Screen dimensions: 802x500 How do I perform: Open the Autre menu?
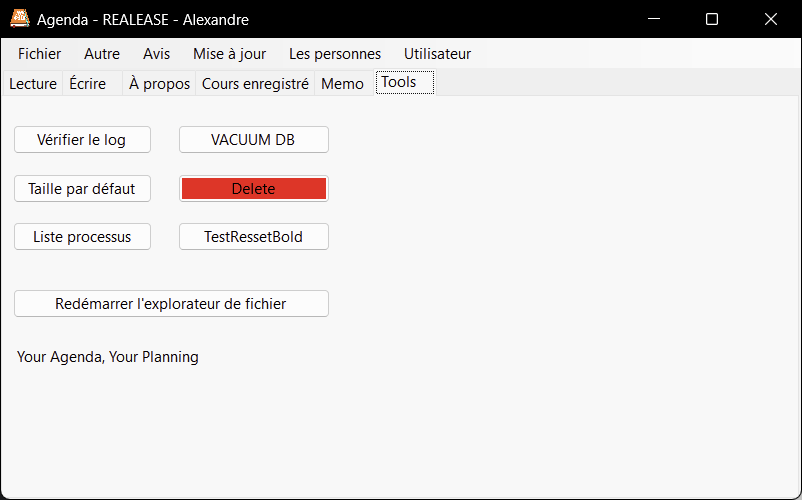[102, 54]
